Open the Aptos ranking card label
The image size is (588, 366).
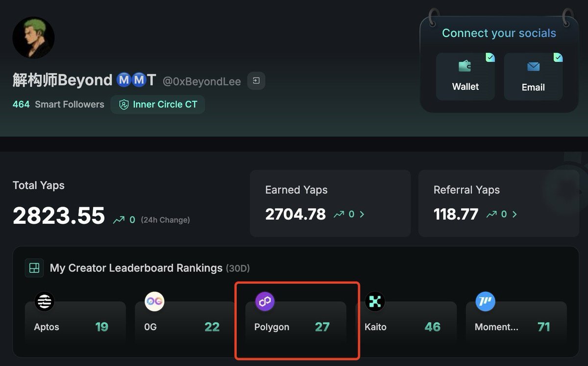pyautogui.click(x=47, y=327)
